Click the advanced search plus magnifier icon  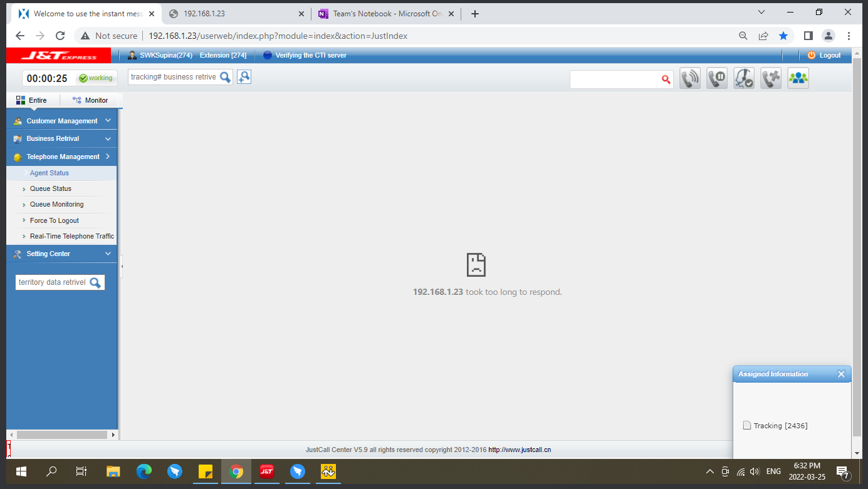[244, 77]
